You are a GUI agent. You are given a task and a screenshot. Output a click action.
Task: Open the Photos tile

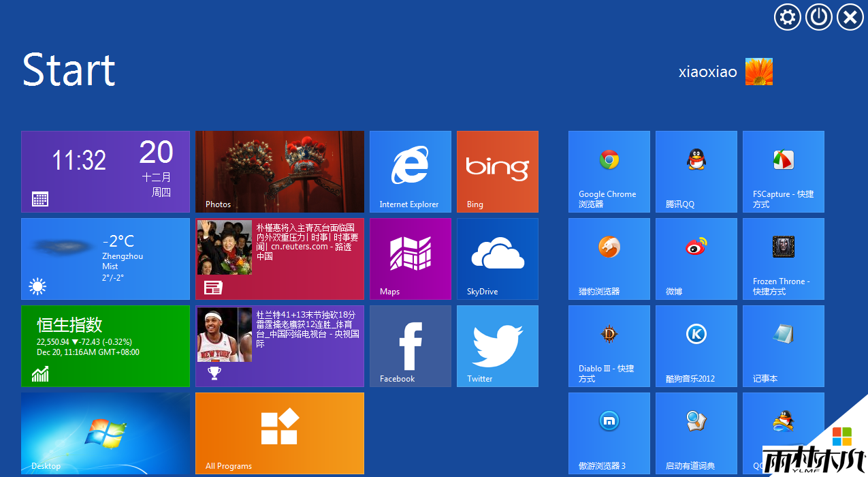coord(280,172)
